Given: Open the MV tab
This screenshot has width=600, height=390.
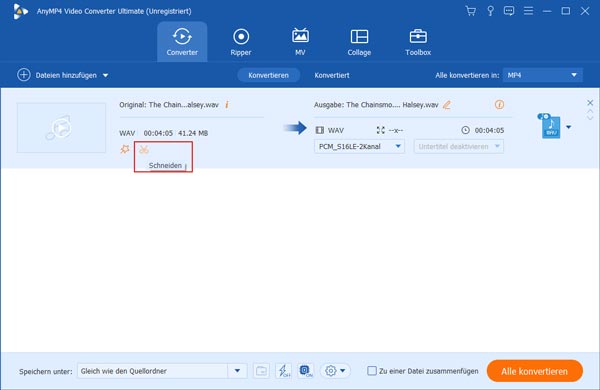Looking at the screenshot, I should pos(300,42).
